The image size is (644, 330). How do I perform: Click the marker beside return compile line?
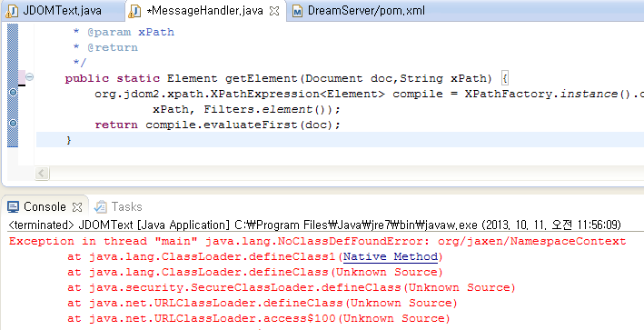click(13, 123)
